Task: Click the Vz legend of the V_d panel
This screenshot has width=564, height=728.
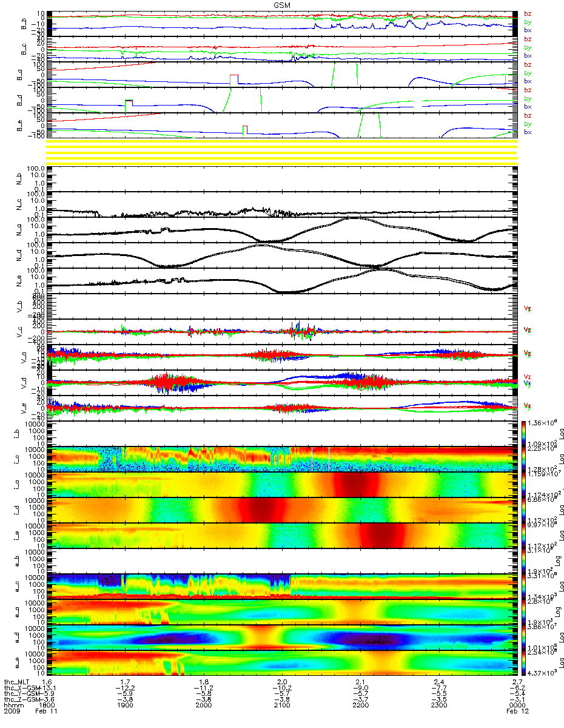Action: coord(528,377)
